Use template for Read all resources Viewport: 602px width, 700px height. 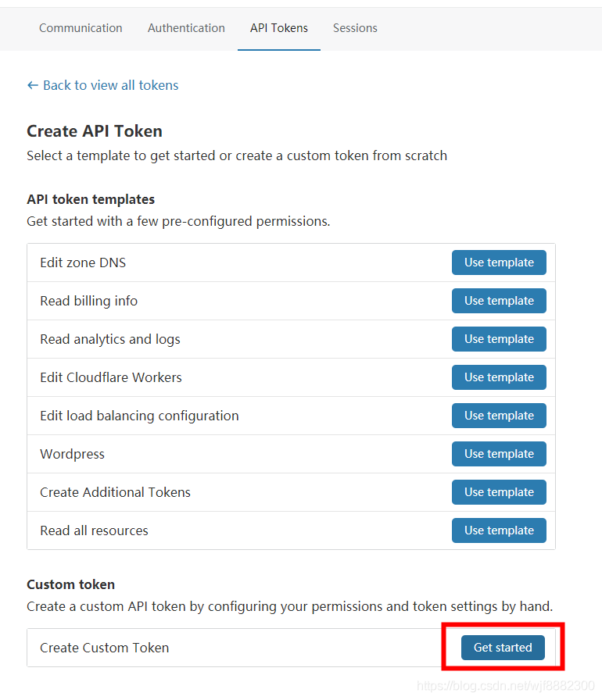499,530
